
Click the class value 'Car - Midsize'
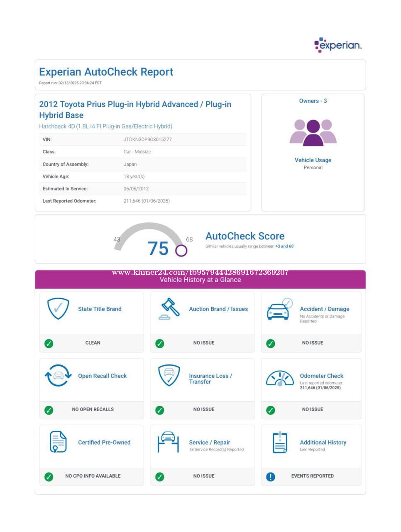click(137, 152)
